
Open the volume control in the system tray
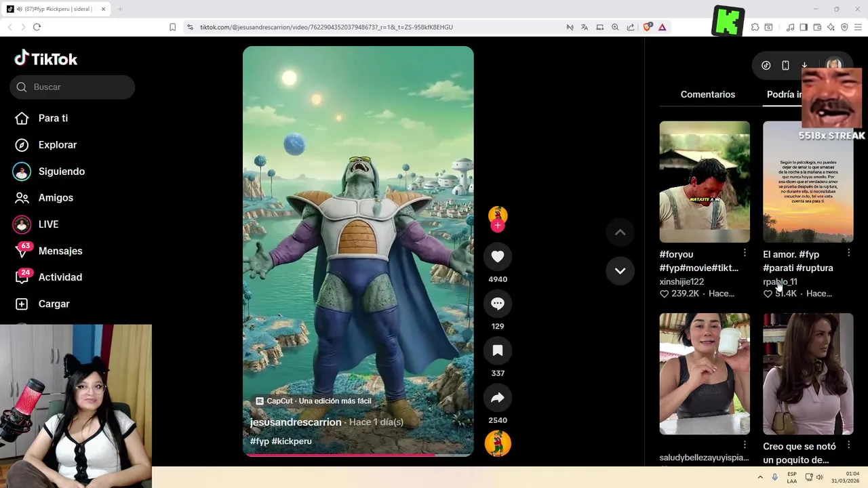(x=819, y=477)
